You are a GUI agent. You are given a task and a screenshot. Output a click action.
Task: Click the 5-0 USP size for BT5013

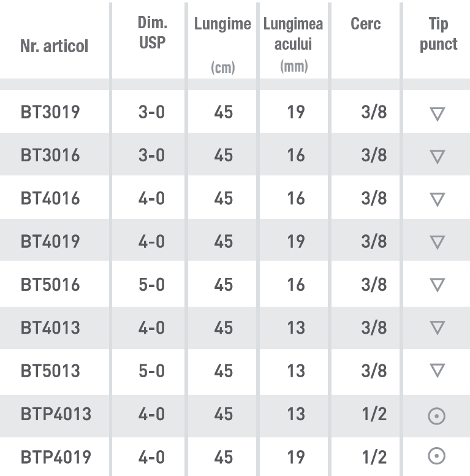[x=151, y=371]
